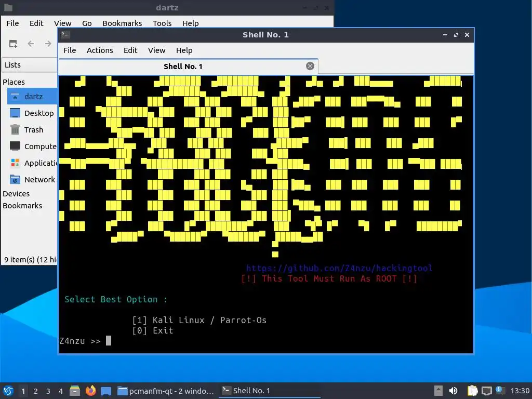
Task: Click the back arrow in the file manager toolbar
Action: [31, 44]
